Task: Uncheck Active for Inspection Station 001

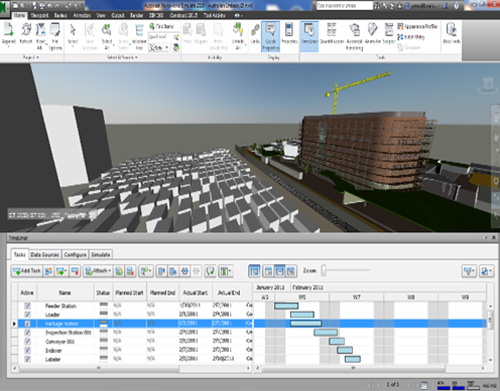Action: (28, 332)
